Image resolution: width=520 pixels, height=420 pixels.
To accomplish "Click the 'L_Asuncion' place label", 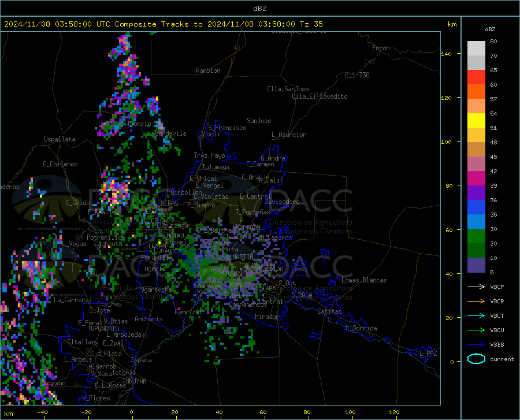I will tap(289, 135).
